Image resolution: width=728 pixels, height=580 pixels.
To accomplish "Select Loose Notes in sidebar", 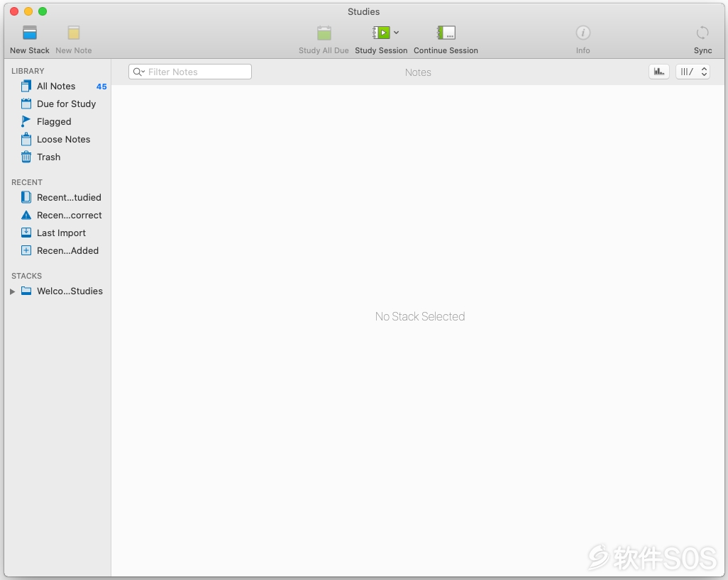I will pos(58,139).
